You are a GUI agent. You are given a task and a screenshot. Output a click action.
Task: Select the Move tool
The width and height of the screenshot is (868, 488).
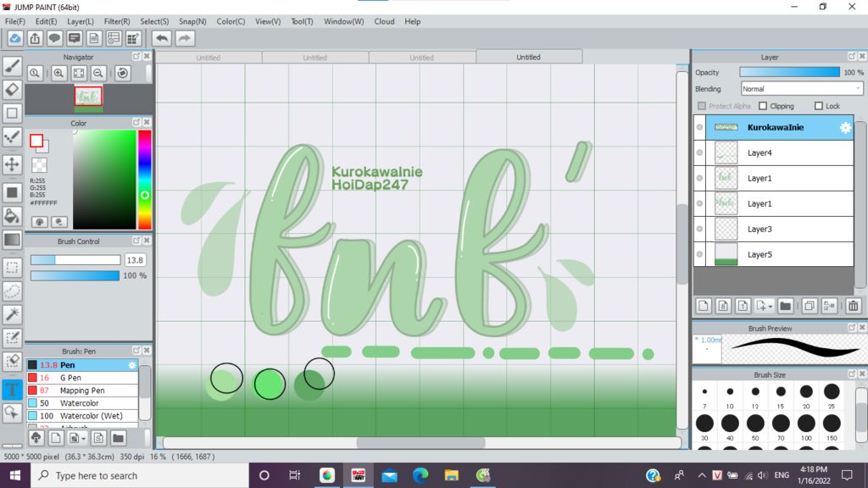click(x=12, y=164)
